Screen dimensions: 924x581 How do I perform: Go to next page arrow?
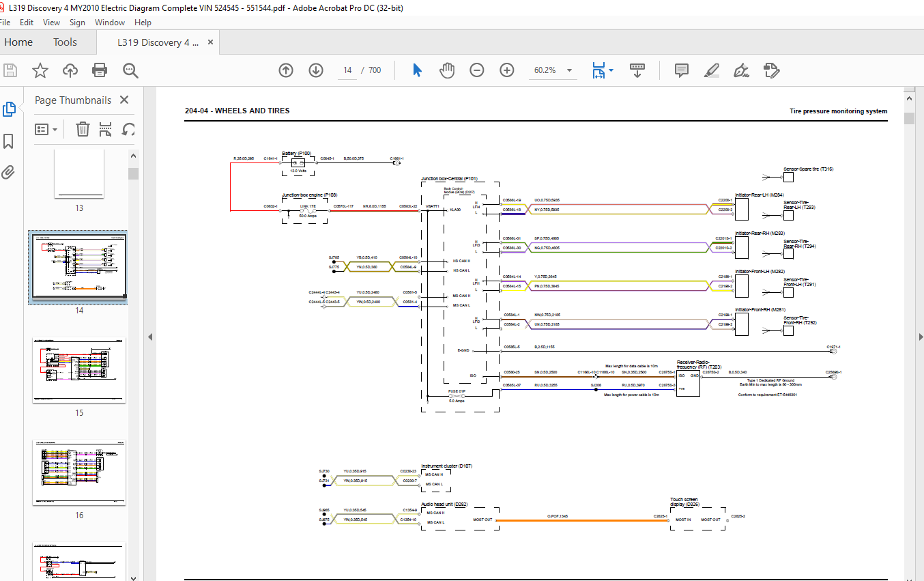point(316,70)
